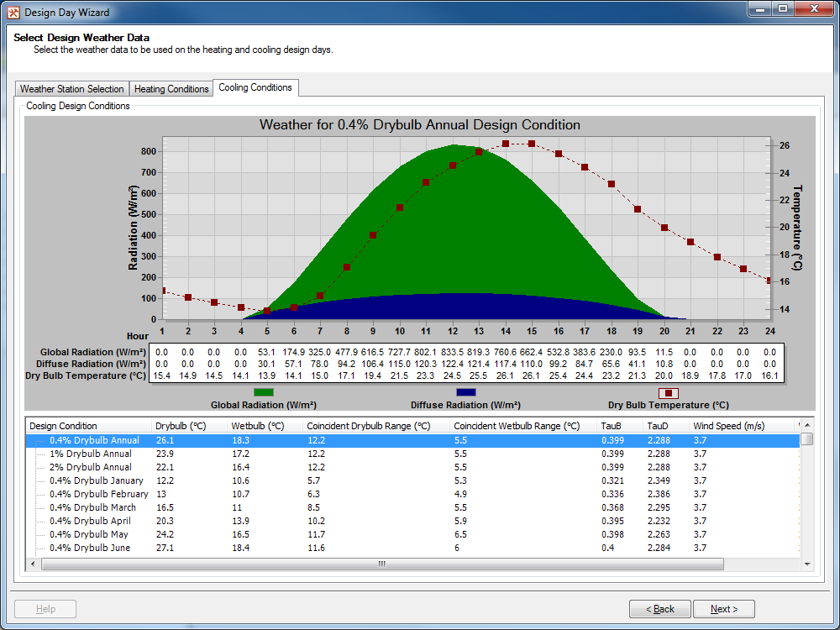Click the TauB column header
This screenshot has width=840, height=630.
pos(620,426)
